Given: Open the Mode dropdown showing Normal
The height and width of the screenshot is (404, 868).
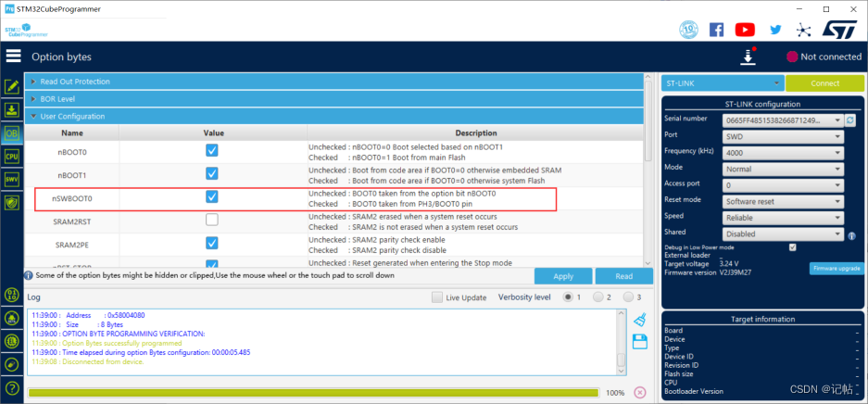Looking at the screenshot, I should [x=783, y=169].
